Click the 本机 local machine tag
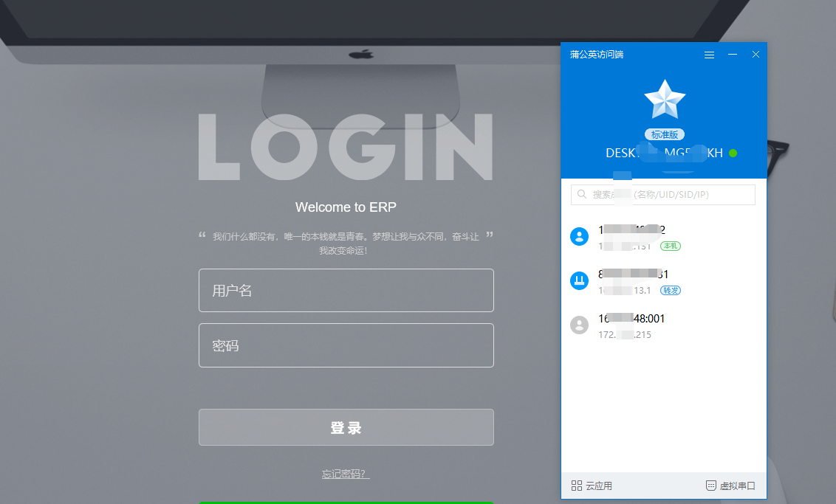The height and width of the screenshot is (504, 836). pos(670,246)
